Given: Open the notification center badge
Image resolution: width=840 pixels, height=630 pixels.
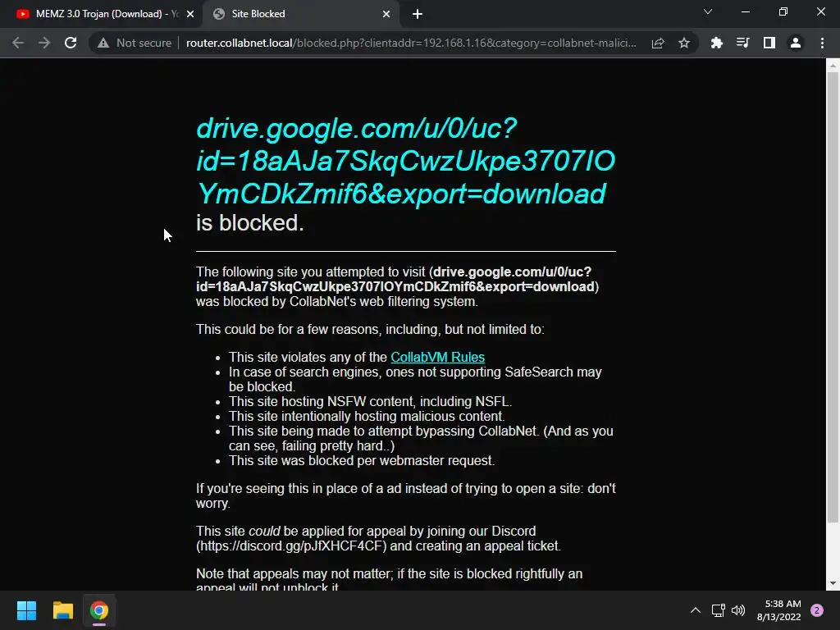Looking at the screenshot, I should point(817,610).
